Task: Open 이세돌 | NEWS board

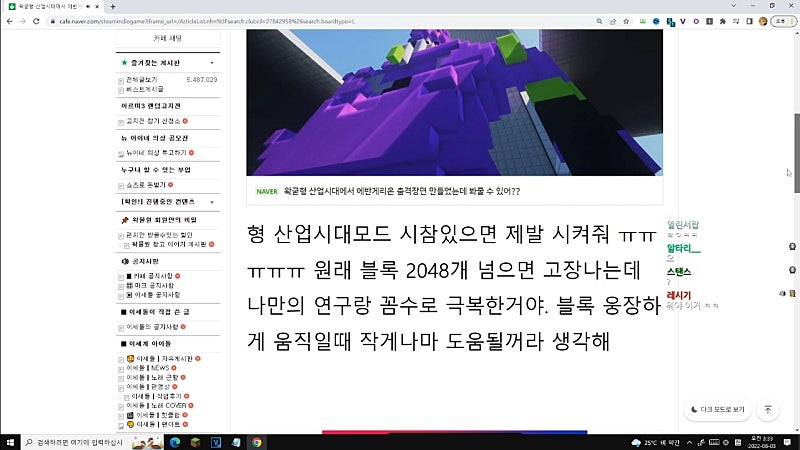Action: 147,368
